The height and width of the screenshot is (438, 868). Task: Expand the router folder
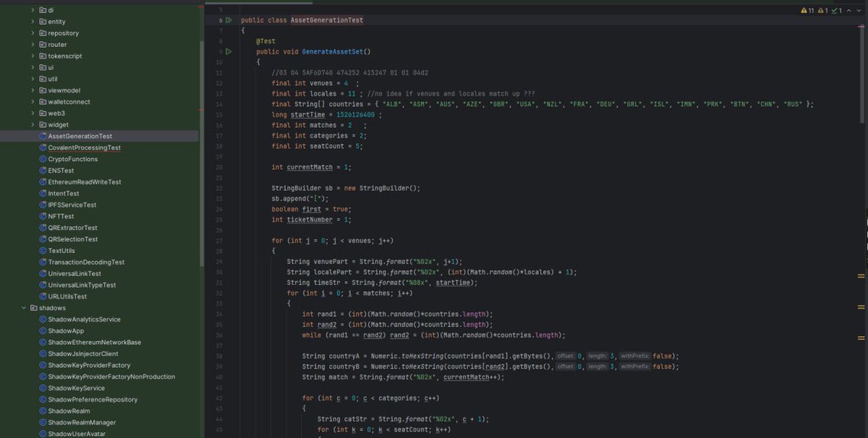point(33,45)
